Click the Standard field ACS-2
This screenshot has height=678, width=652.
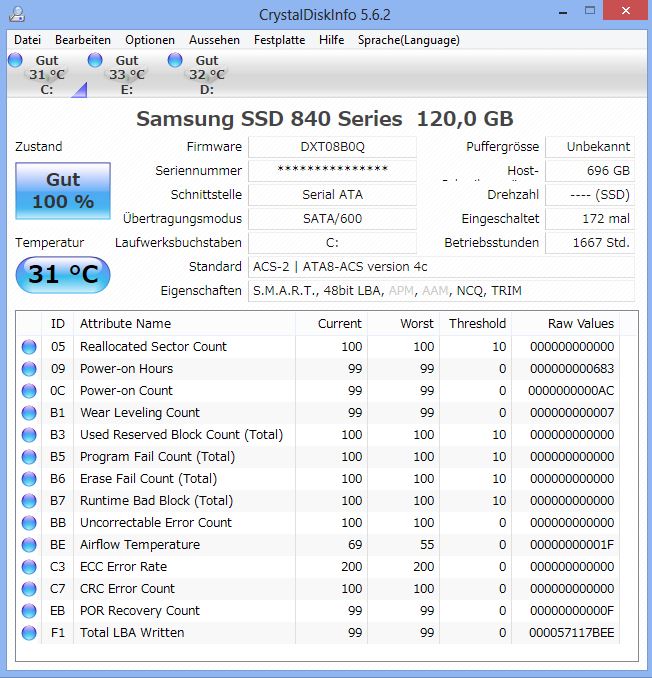tap(441, 267)
